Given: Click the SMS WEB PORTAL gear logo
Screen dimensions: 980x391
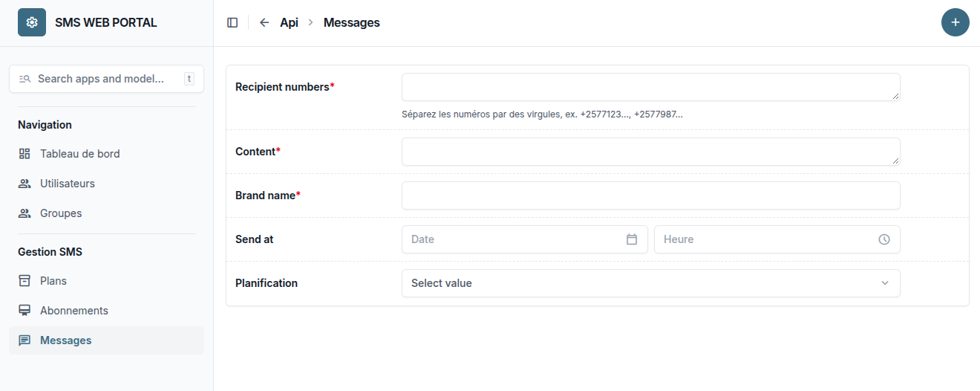Looking at the screenshot, I should pyautogui.click(x=32, y=22).
